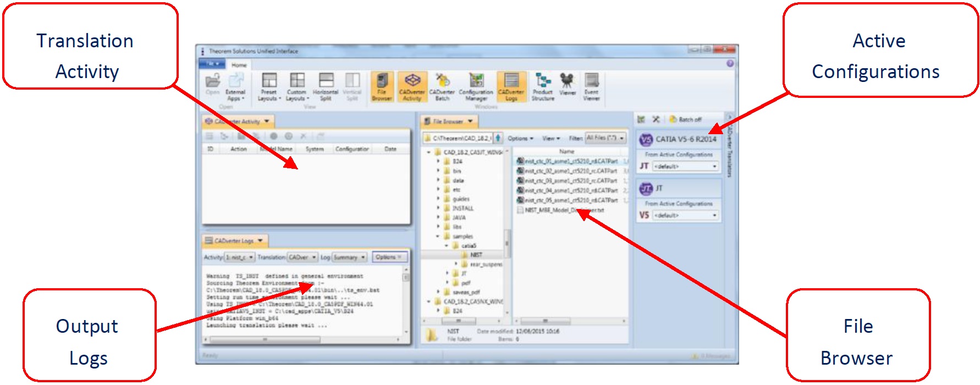Open the File Browser panel tab dropdown
The height and width of the screenshot is (385, 980).
coord(470,122)
